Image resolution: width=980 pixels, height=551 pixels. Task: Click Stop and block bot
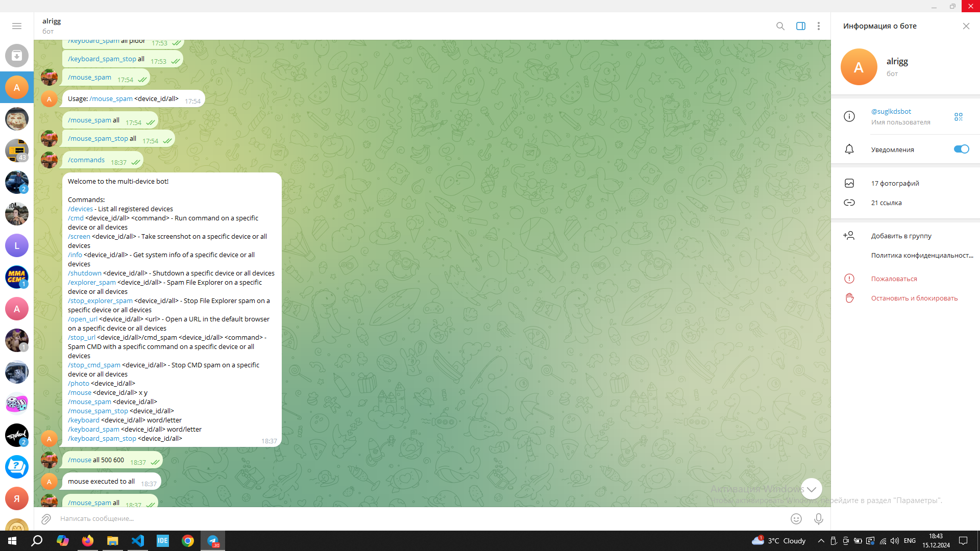914,298
